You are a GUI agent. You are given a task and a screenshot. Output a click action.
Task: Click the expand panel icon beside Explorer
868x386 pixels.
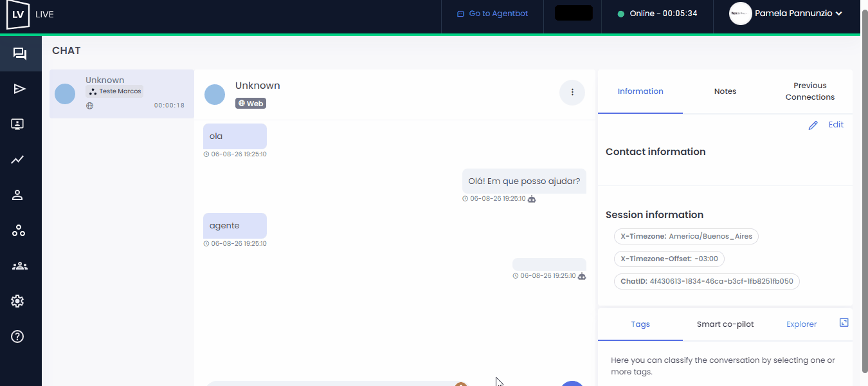844,322
